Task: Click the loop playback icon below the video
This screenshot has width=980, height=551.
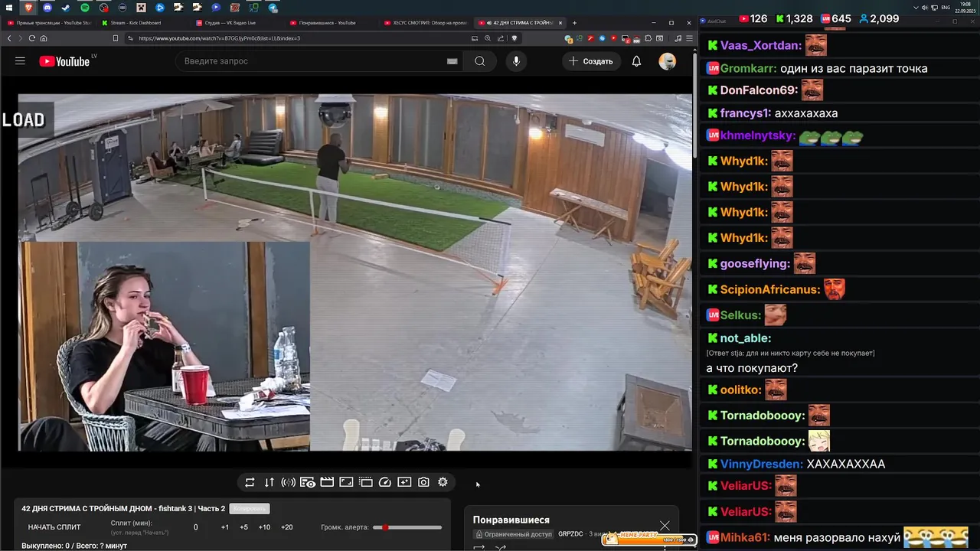Action: [x=250, y=482]
